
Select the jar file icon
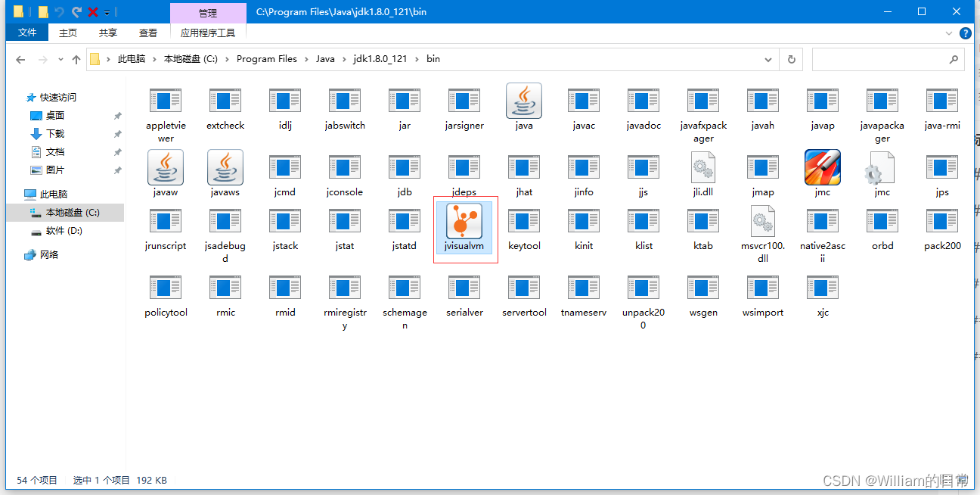405,101
